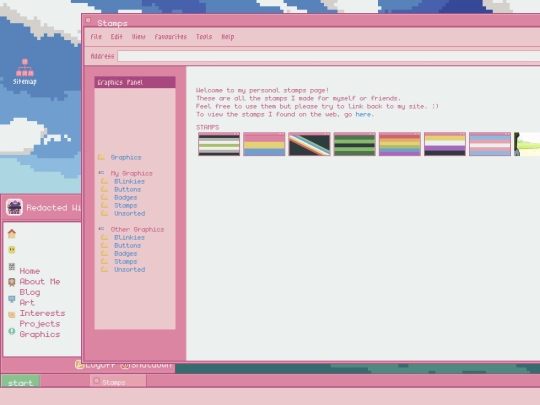
Task: Collapse the Other Graphics tree section
Action: pos(101,229)
